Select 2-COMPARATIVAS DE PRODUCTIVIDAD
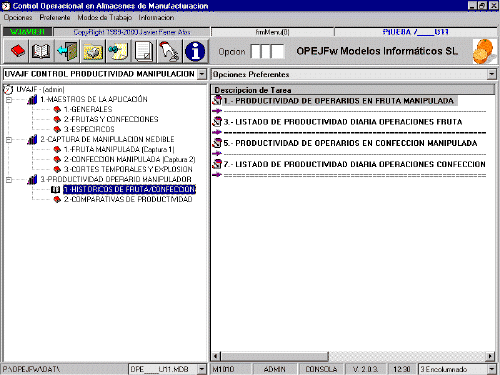 [128, 199]
